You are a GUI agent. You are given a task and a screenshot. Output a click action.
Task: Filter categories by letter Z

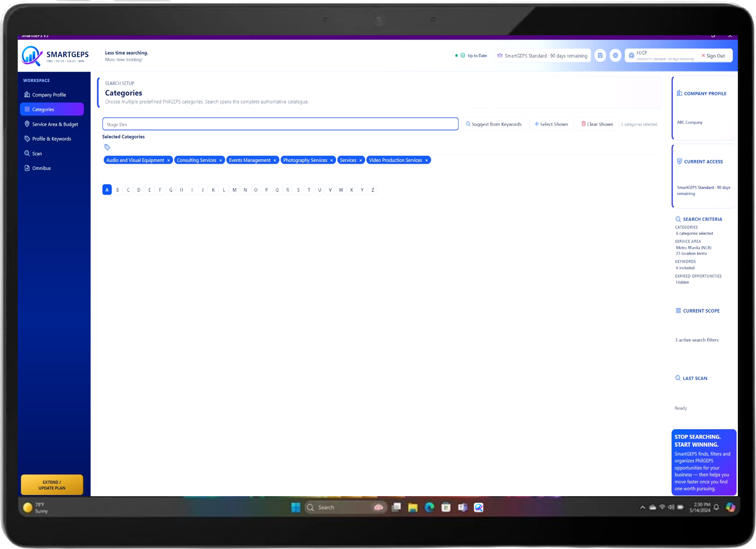click(x=373, y=190)
